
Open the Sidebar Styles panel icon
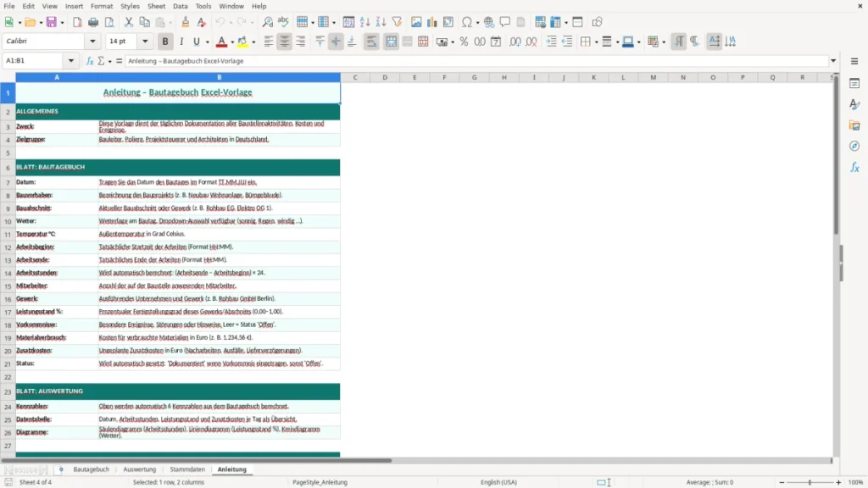point(854,104)
